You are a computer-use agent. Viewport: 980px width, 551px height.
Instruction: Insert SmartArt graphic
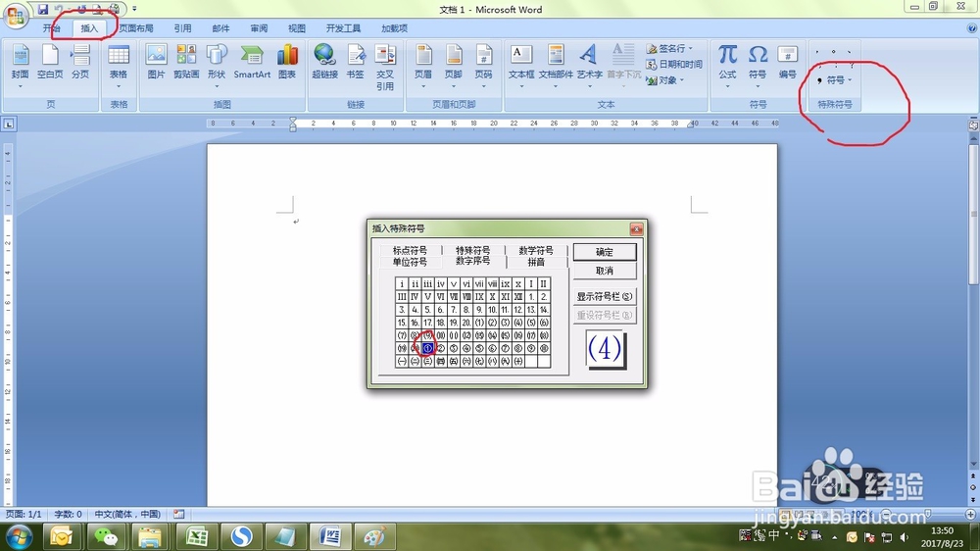click(x=252, y=62)
